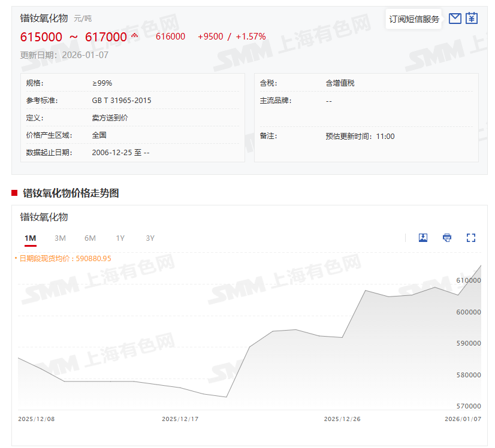
Task: Click the 600000 y-axis value label
Action: pos(469,312)
